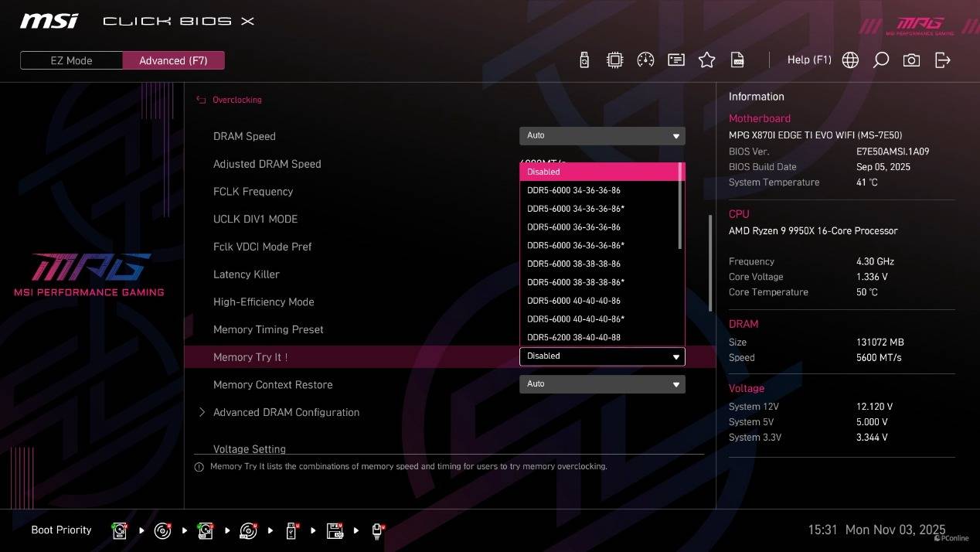Open the M-Flash USB update icon
980x552 pixels.
tap(584, 60)
